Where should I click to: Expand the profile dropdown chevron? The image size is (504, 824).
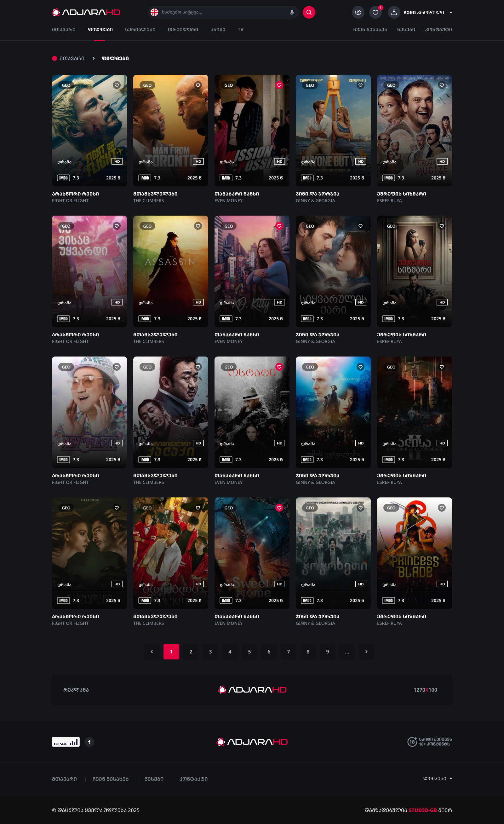tap(450, 12)
